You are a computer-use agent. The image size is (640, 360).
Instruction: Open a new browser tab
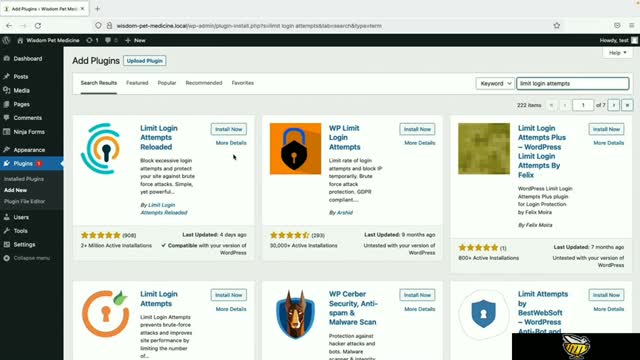(x=97, y=9)
